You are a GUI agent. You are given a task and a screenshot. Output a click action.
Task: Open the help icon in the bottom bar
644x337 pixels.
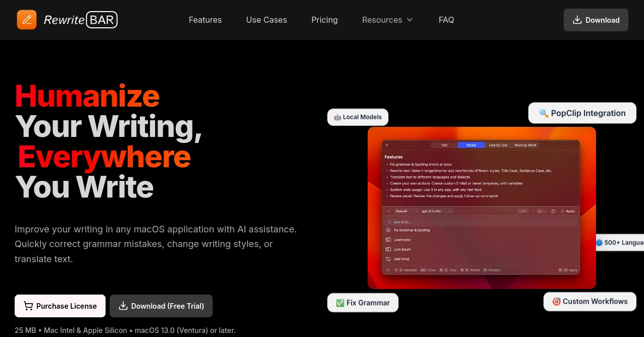click(387, 270)
